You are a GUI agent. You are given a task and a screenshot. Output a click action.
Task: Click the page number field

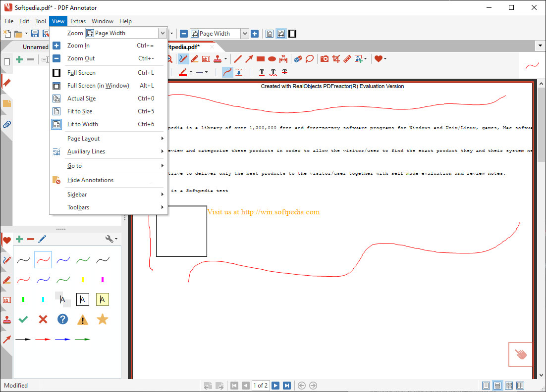click(x=260, y=386)
